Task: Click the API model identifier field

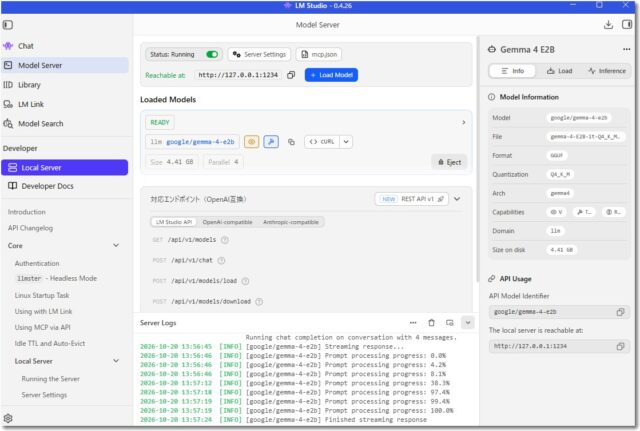Action: (x=559, y=312)
